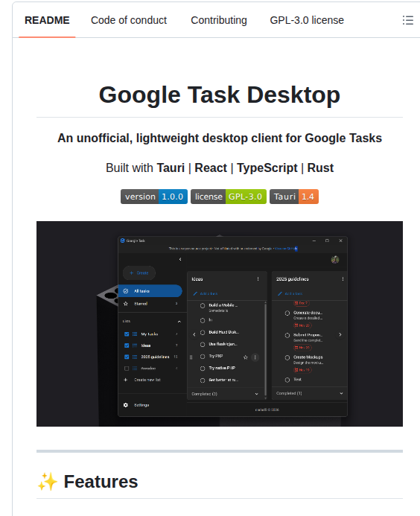The width and height of the screenshot is (420, 516).
Task: Click the Tauri 1.4 badge
Action: pos(294,197)
